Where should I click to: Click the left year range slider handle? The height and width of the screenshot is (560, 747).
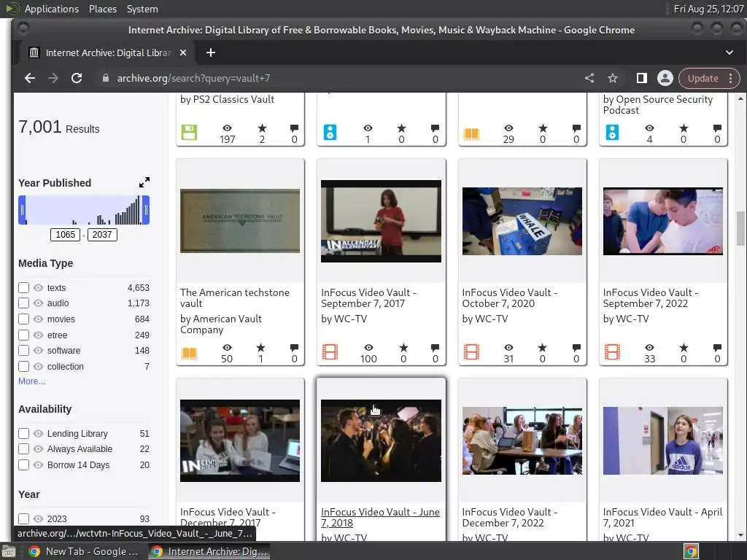point(22,210)
